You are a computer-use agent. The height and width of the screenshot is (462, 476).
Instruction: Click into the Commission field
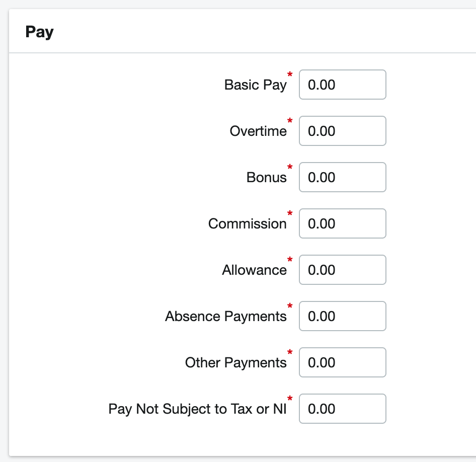(342, 223)
